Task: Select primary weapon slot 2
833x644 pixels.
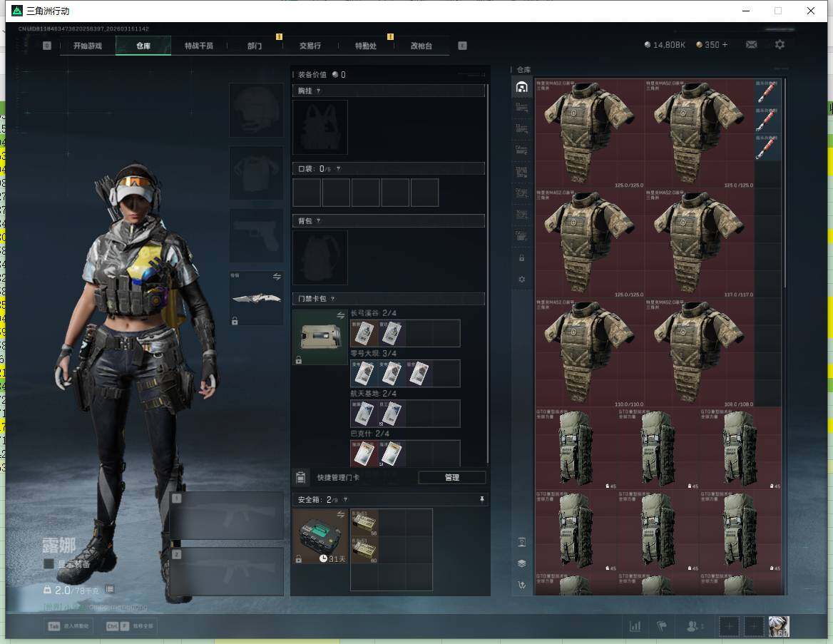Action: 227,571
